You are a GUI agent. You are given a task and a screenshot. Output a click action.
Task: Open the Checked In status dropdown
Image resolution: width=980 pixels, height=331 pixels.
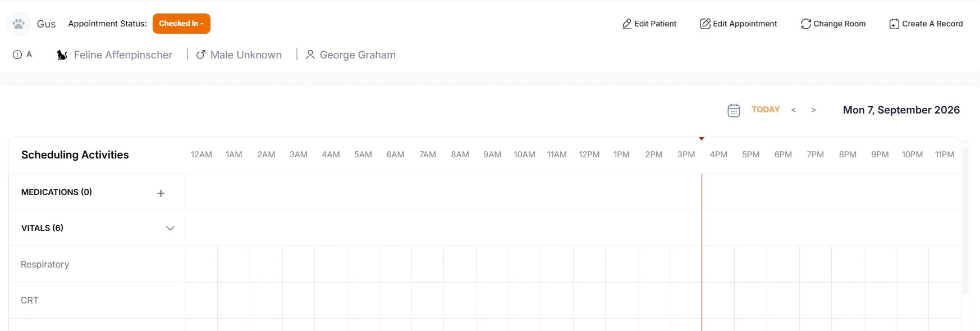(x=181, y=24)
